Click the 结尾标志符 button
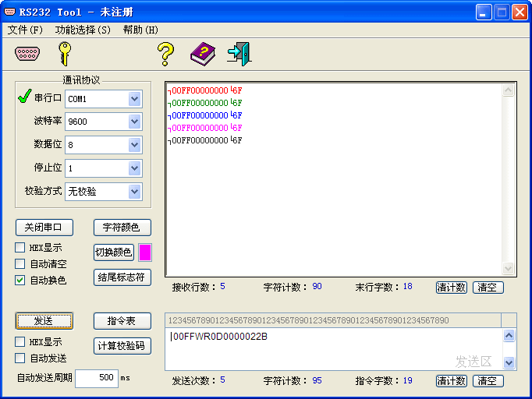Screen dimensions: 532x399 click(122, 277)
